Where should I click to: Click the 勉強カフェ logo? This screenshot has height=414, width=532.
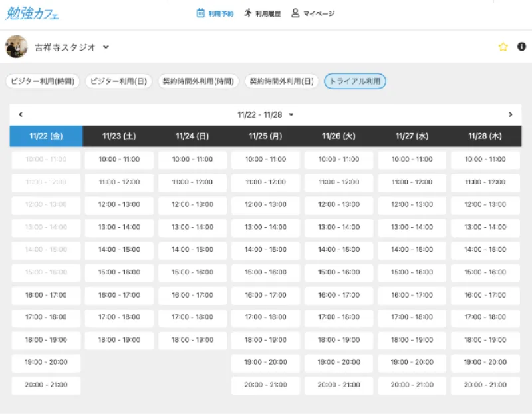[x=32, y=13]
